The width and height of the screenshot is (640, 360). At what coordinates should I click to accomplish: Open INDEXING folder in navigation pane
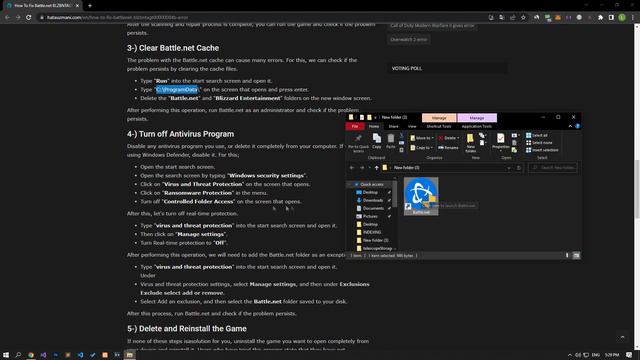tap(372, 232)
